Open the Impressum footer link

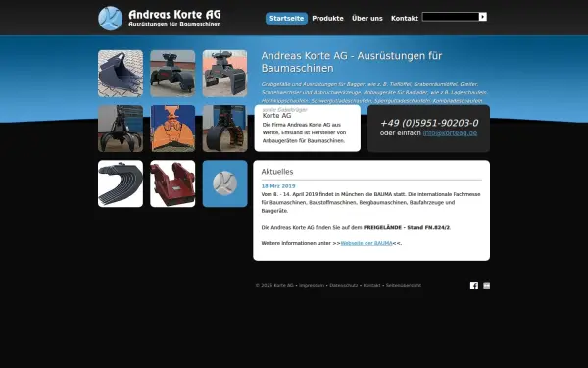[312, 285]
